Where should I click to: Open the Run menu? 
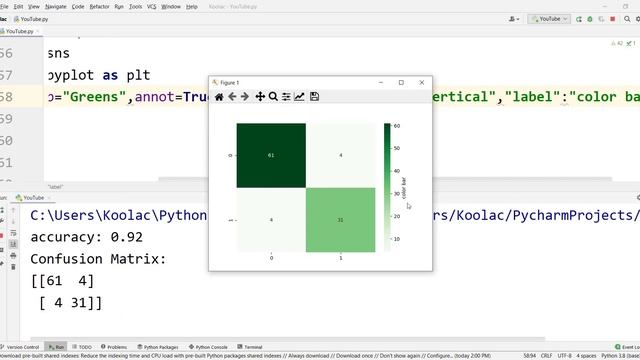tap(119, 7)
